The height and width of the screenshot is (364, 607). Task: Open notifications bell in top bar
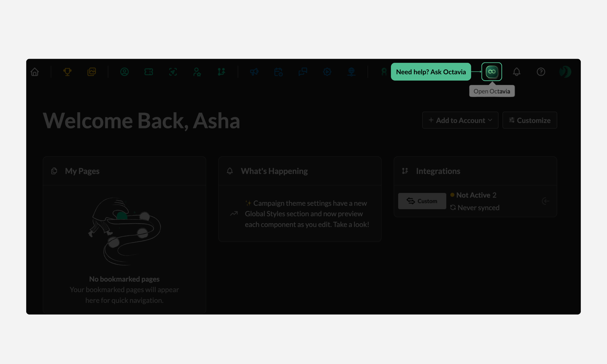[x=516, y=72]
